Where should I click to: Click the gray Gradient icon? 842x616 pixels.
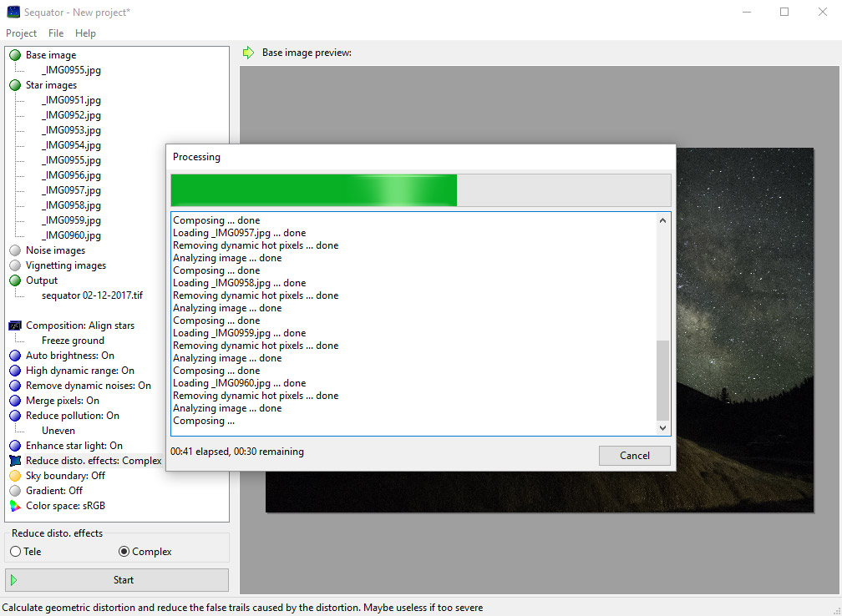click(x=15, y=491)
